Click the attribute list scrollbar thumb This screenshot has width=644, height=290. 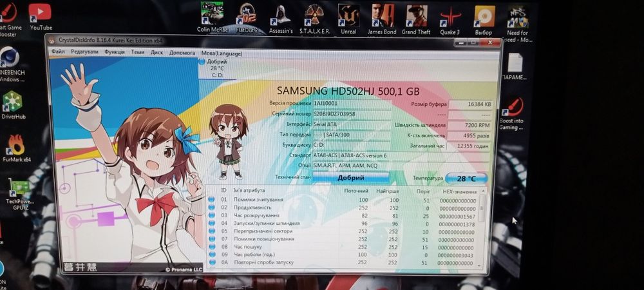(482, 209)
